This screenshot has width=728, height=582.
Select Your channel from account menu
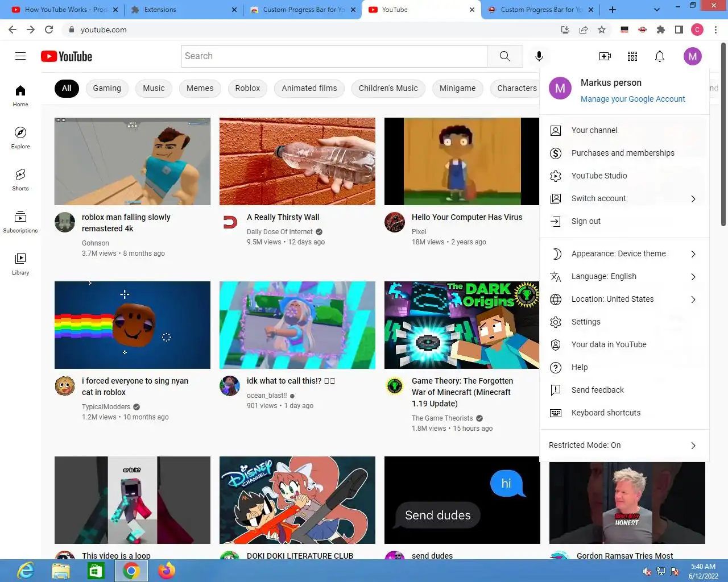[624, 130]
